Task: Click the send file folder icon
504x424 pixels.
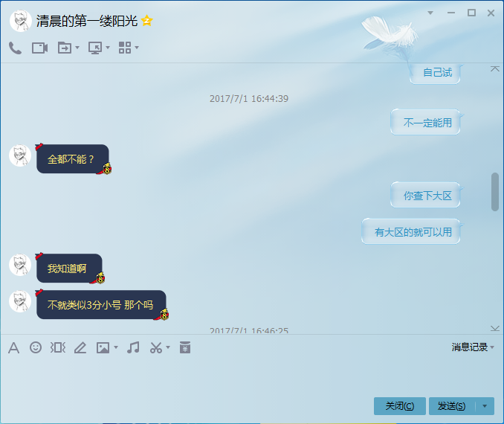Action: tap(65, 48)
